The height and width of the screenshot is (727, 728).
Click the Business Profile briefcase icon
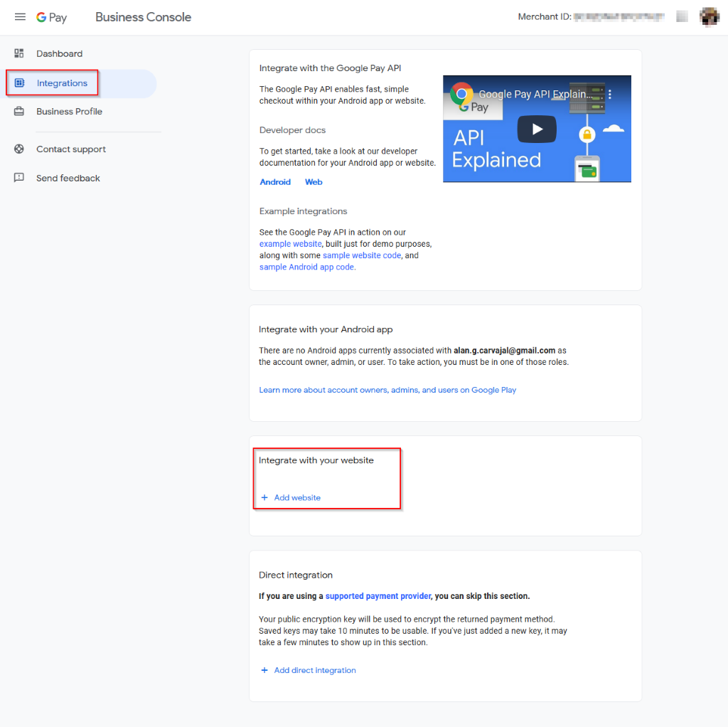click(x=19, y=112)
